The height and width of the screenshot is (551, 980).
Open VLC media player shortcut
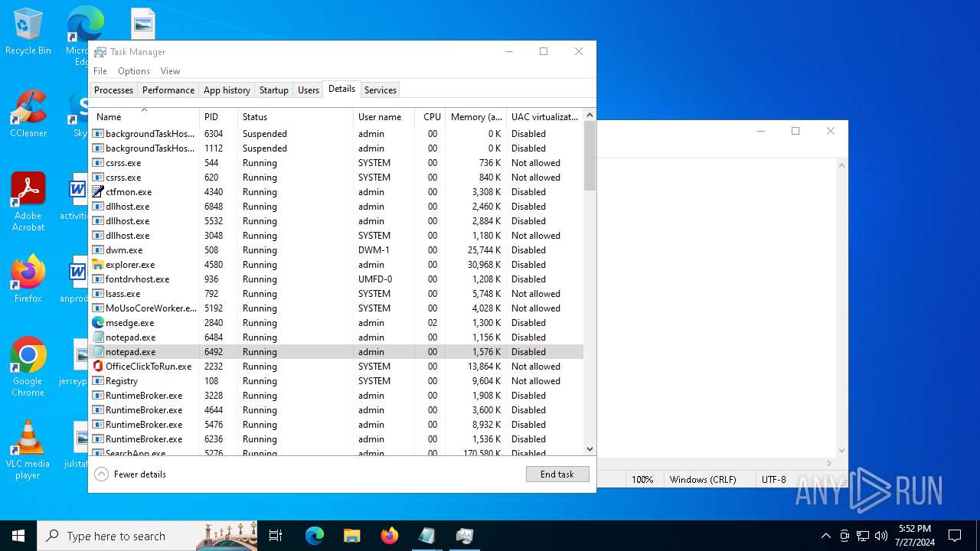tap(28, 450)
